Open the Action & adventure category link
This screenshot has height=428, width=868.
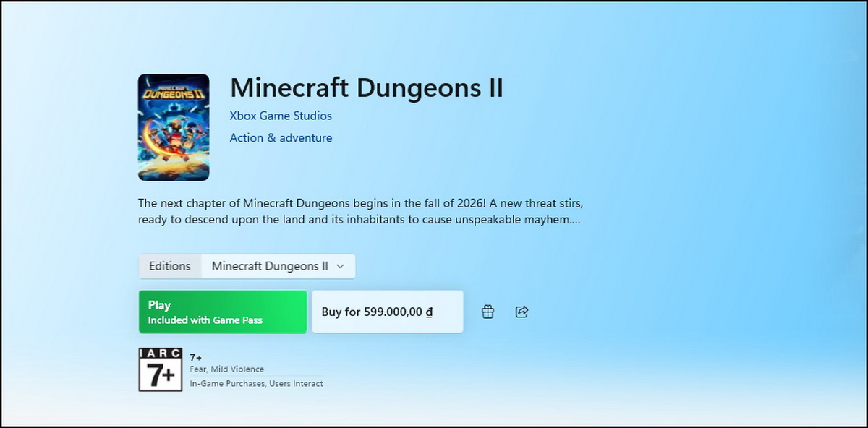click(281, 137)
